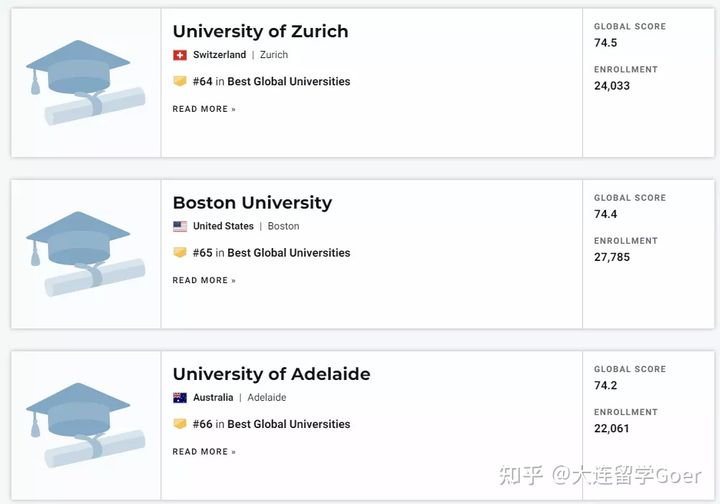This screenshot has width=720, height=504.
Task: Open #66 in Best Global Universities link
Action: pyautogui.click(x=271, y=424)
